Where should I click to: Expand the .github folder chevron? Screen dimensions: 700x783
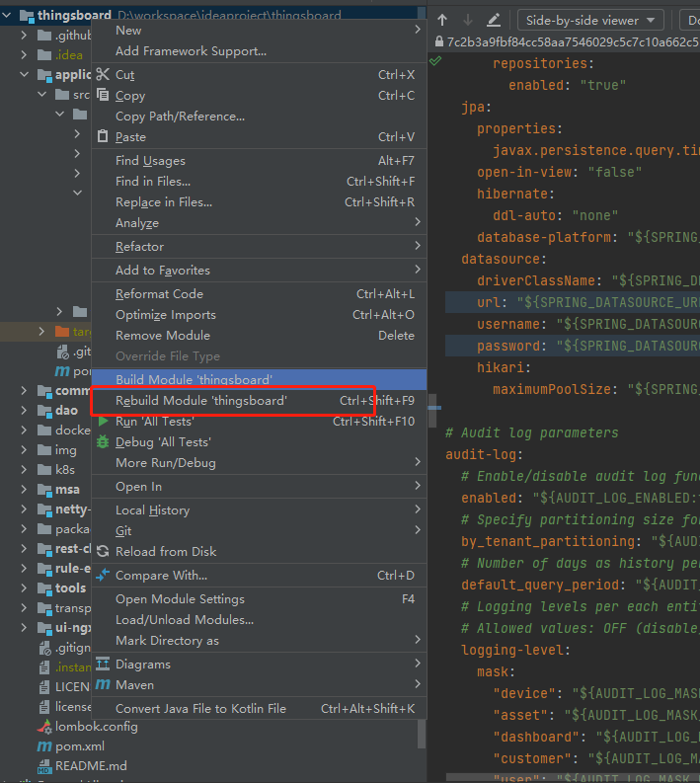24,35
